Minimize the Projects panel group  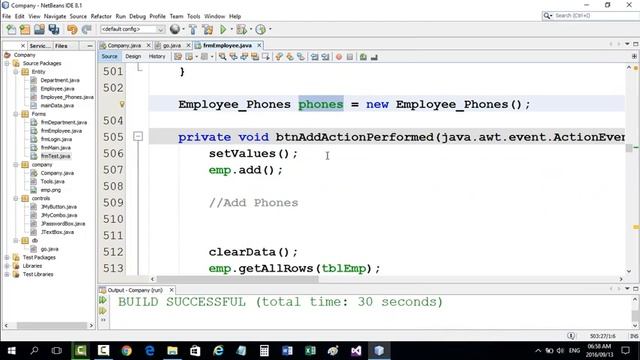coord(90,46)
